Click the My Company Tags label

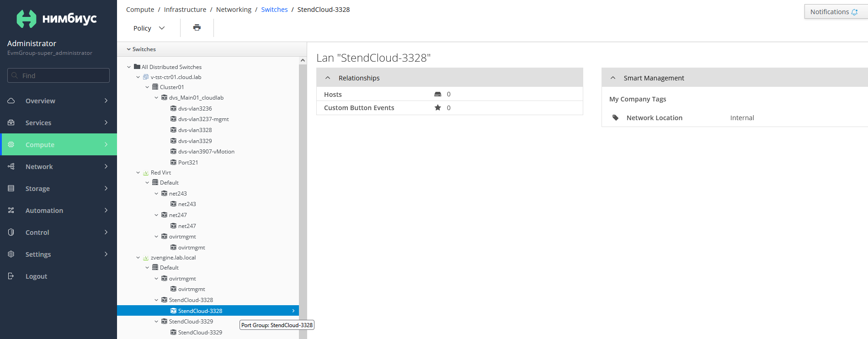638,99
